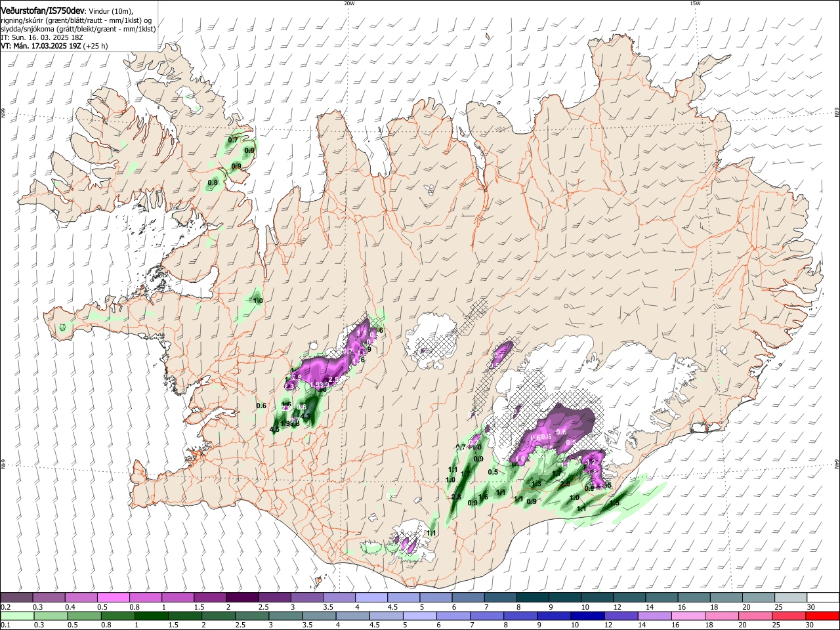Select the white 30 swatch in snow scale
The width and height of the screenshot is (840, 630).
point(823,597)
